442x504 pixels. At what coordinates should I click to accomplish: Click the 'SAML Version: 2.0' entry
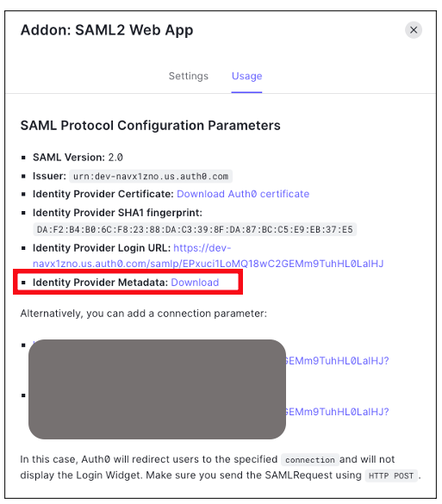coord(78,158)
